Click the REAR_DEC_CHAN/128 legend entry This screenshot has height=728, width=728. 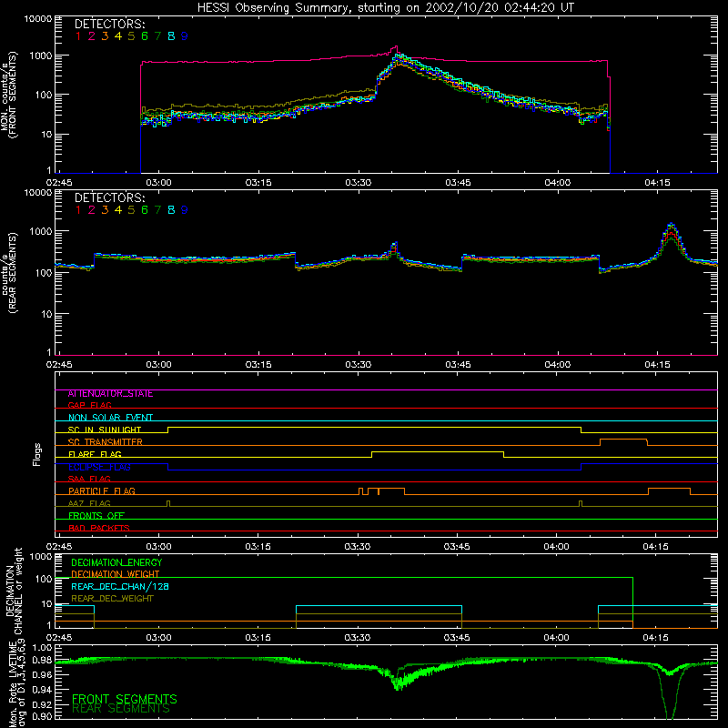click(x=120, y=586)
